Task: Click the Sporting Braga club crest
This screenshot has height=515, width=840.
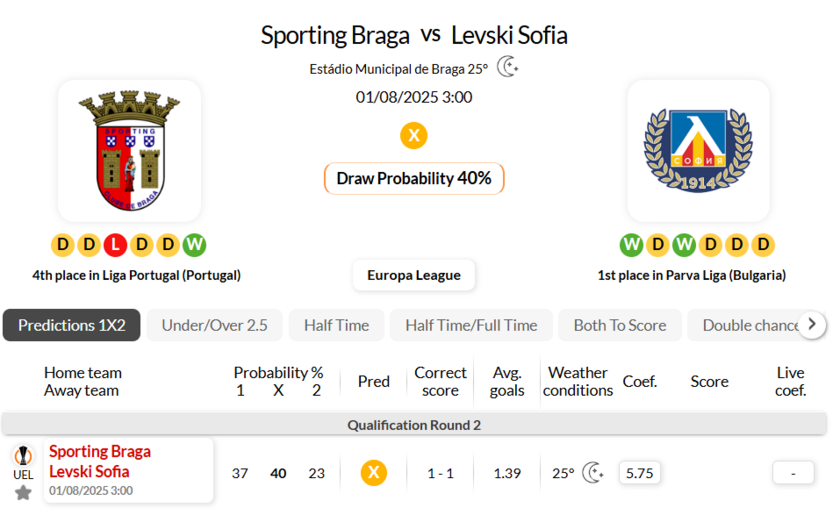Action: 129,151
